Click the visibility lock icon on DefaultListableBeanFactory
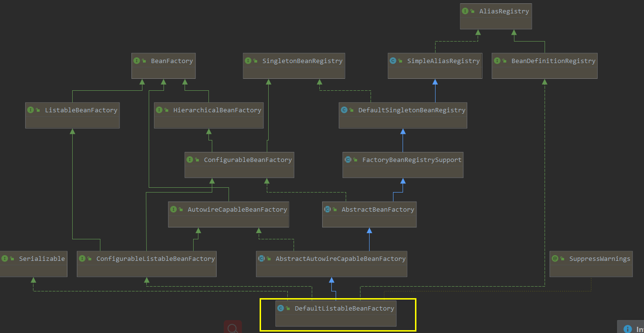 coord(288,308)
